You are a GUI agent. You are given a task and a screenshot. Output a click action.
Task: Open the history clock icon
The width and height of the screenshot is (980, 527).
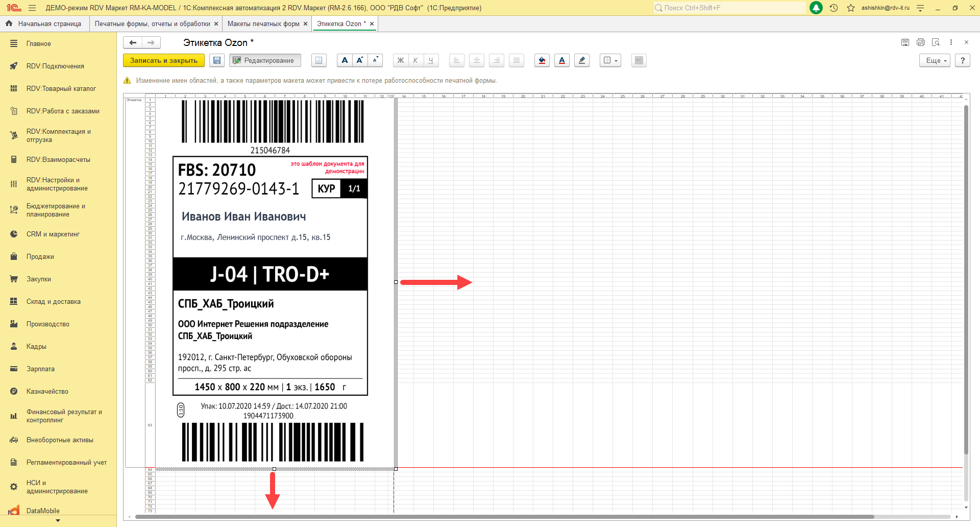click(x=834, y=8)
